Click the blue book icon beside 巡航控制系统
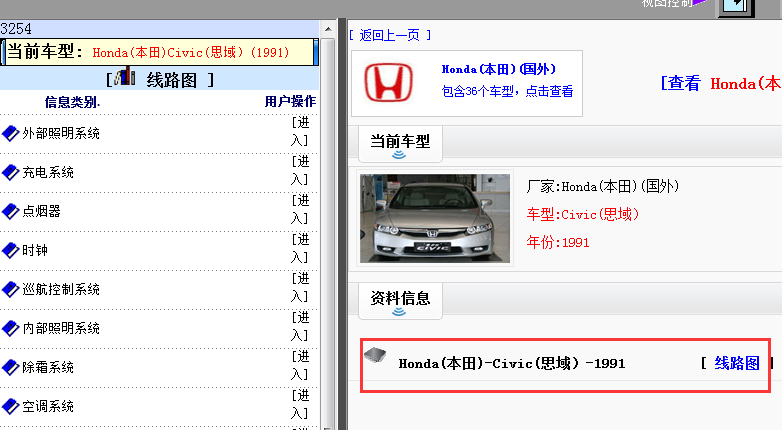 click(x=10, y=289)
